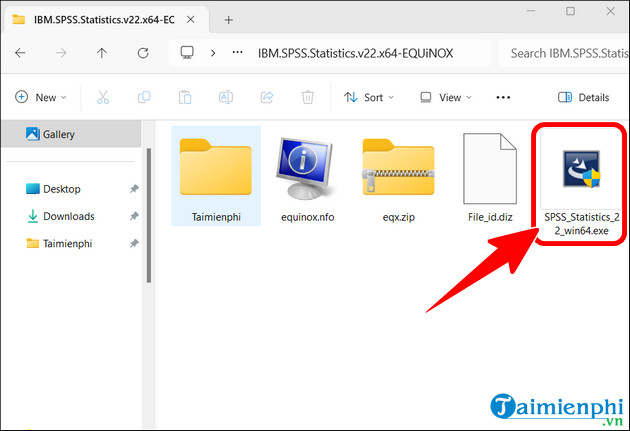Open the See more toolbar menu
The height and width of the screenshot is (431, 630).
tap(503, 97)
